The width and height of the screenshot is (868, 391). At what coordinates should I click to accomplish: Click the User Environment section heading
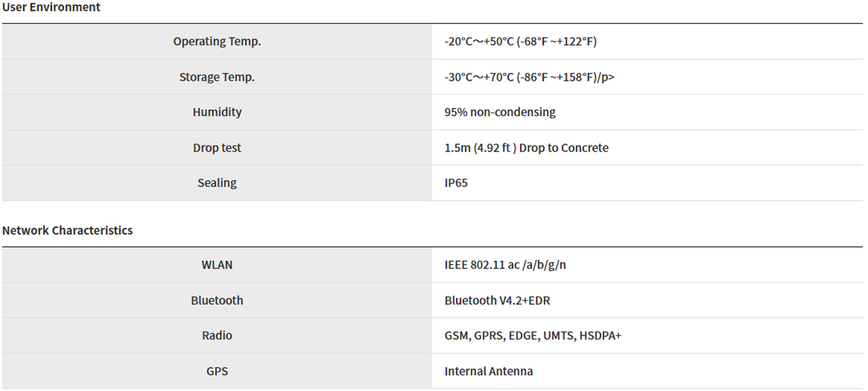[x=51, y=7]
